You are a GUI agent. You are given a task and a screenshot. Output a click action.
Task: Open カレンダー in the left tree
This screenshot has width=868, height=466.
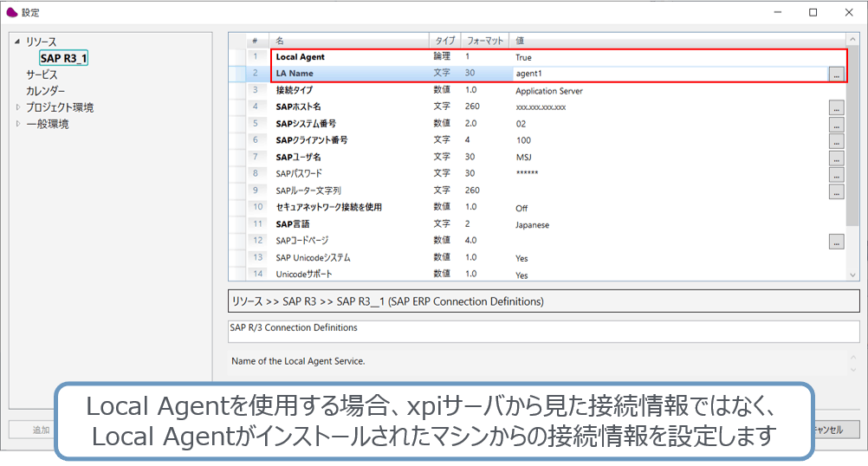[x=45, y=91]
